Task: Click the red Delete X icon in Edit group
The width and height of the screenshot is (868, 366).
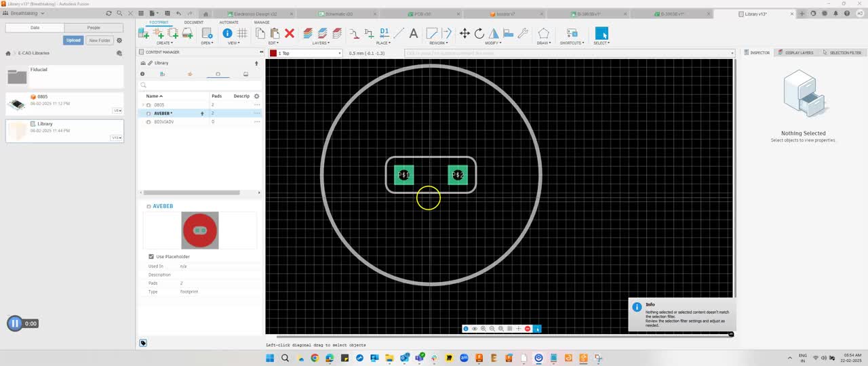Action: [x=290, y=33]
